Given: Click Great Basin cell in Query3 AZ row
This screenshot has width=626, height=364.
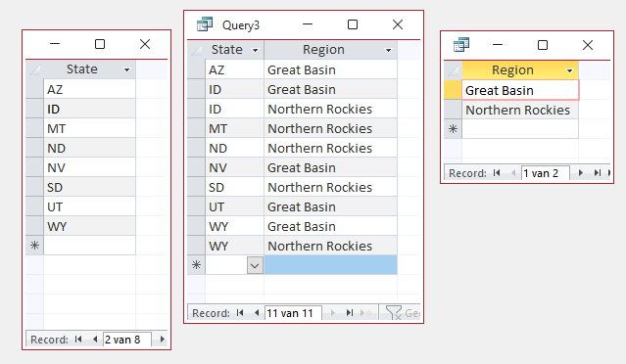Looking at the screenshot, I should coord(330,69).
